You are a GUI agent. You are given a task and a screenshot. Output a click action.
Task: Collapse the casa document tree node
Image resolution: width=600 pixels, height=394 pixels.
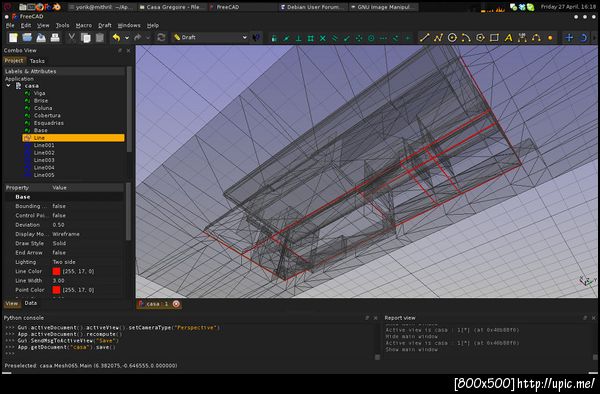pos(8,86)
